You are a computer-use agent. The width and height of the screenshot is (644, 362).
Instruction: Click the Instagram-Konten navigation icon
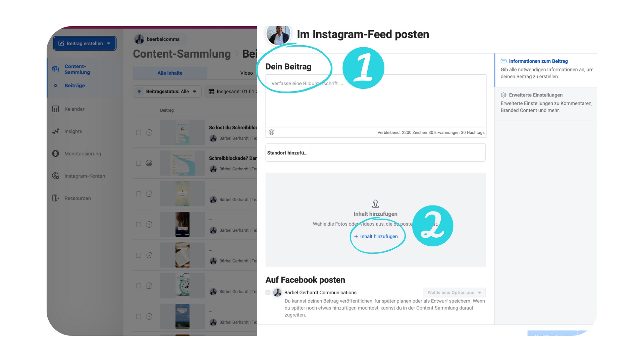tap(56, 176)
